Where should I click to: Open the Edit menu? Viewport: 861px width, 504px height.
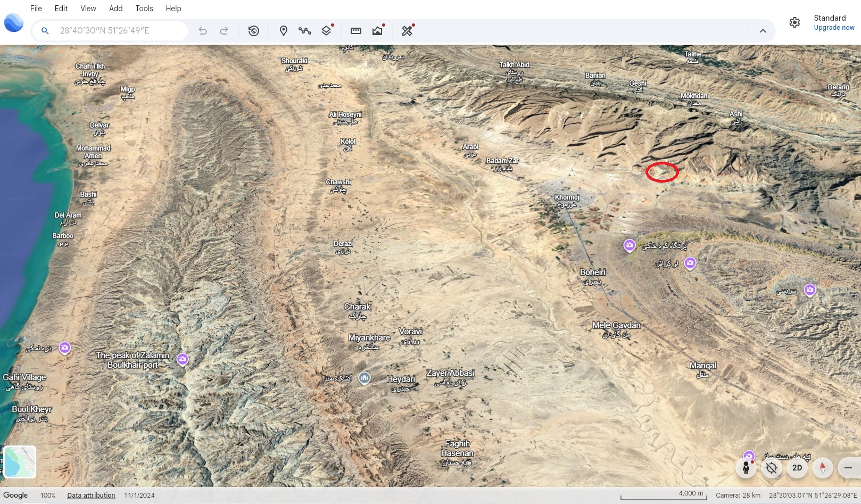coord(61,9)
